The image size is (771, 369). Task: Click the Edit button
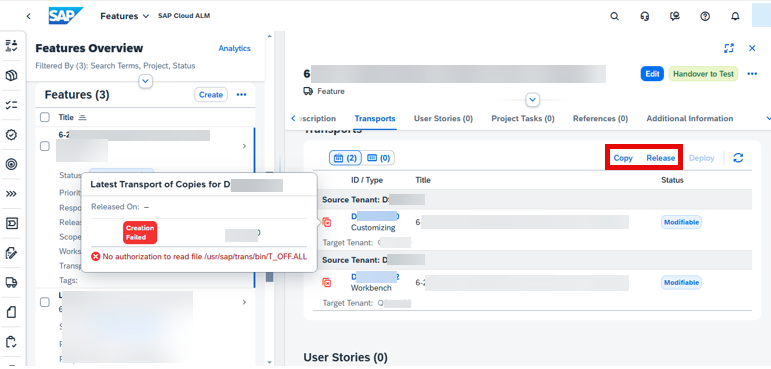652,74
